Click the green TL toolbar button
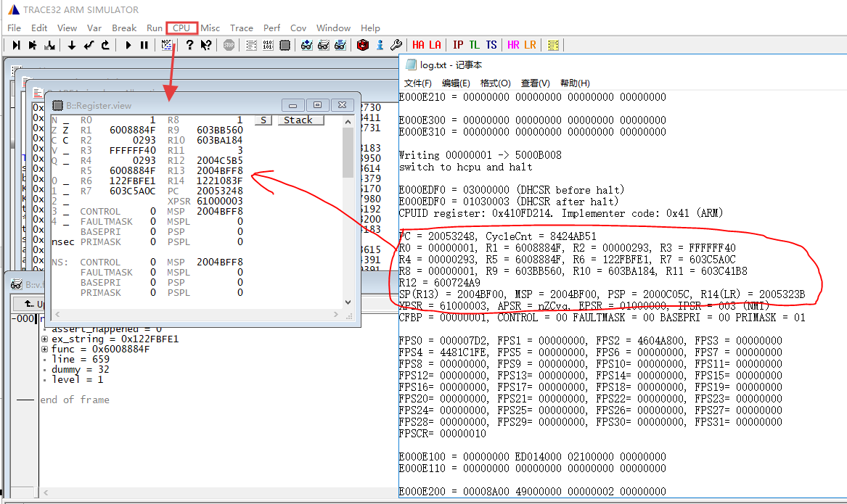The image size is (847, 504). (x=474, y=46)
